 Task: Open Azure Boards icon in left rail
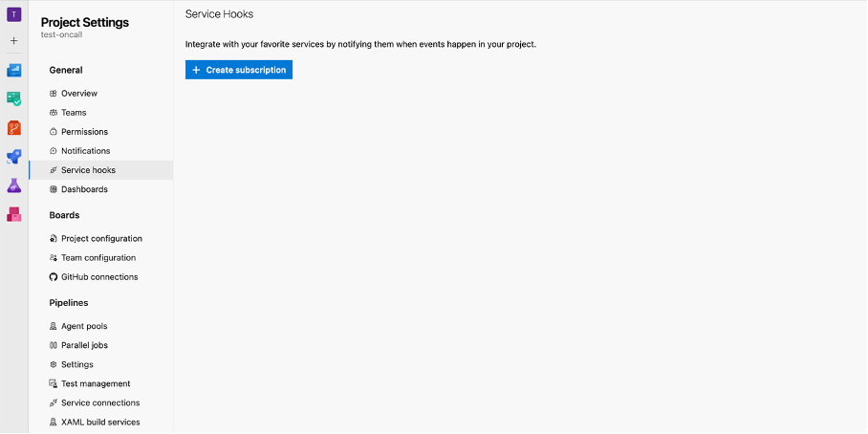14,98
